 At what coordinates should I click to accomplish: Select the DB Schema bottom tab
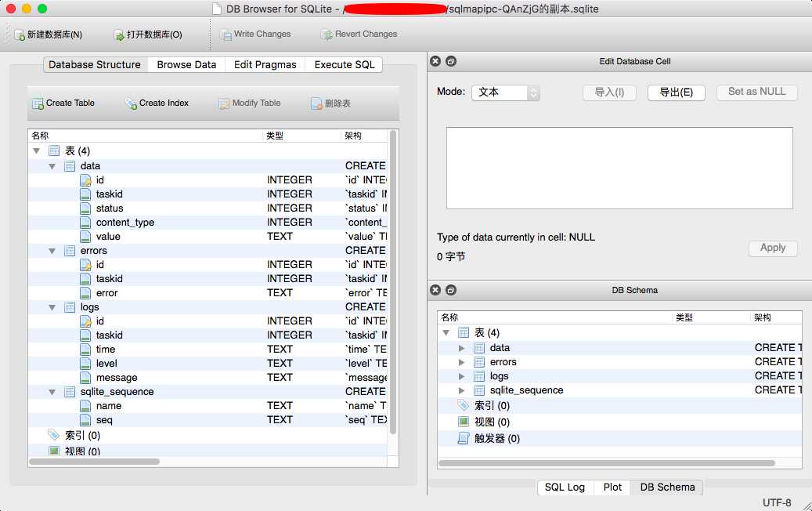click(x=667, y=487)
